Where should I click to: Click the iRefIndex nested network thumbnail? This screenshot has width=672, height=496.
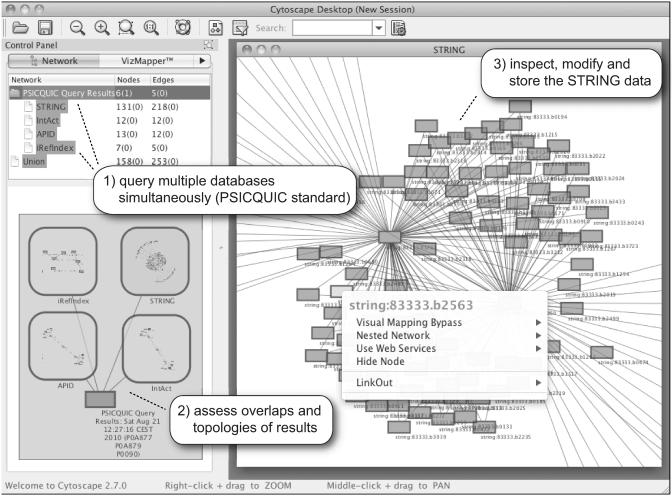click(x=63, y=262)
